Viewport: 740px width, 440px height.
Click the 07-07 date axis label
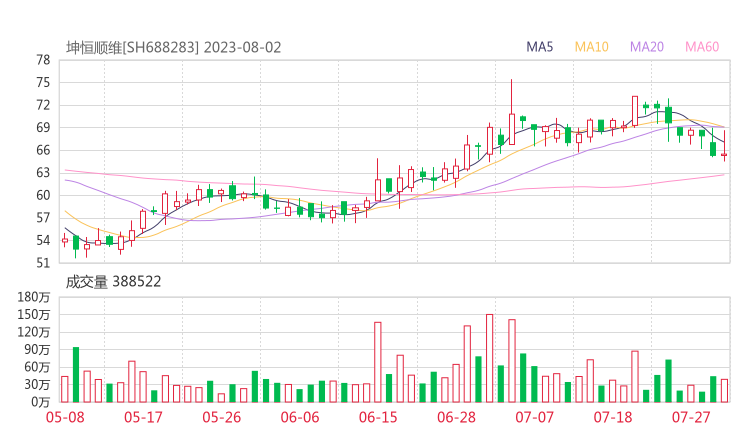(534, 417)
